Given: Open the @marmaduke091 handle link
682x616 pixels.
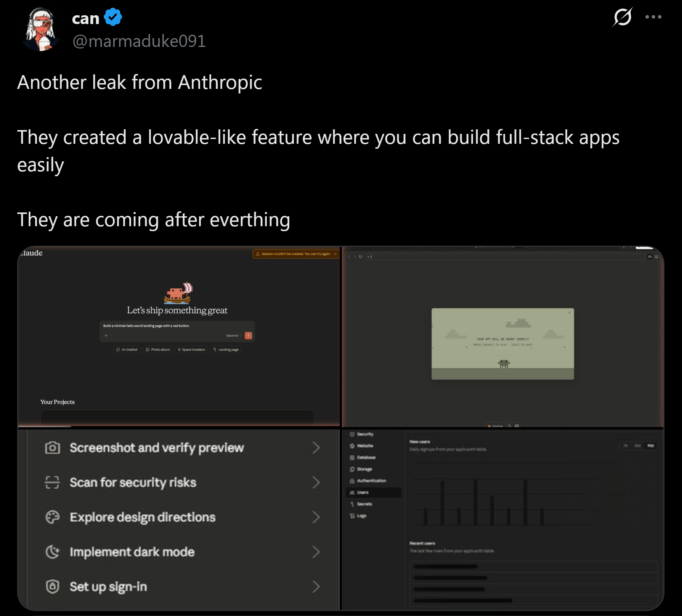Looking at the screenshot, I should click(139, 41).
